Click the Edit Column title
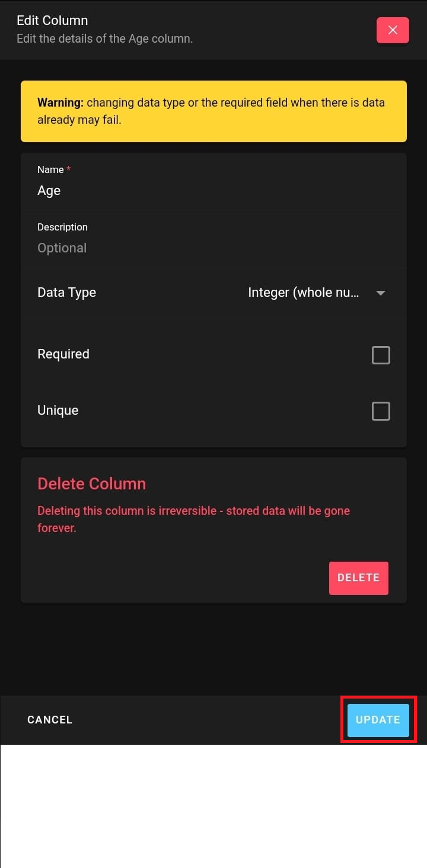The width and height of the screenshot is (427, 868). [52, 21]
